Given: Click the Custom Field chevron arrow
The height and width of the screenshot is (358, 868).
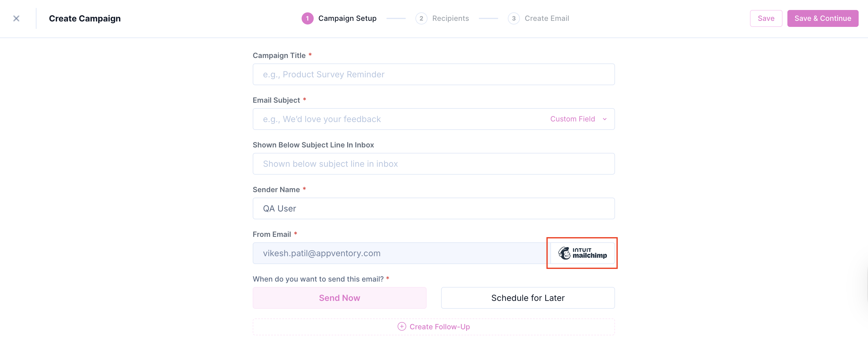Looking at the screenshot, I should coord(604,119).
